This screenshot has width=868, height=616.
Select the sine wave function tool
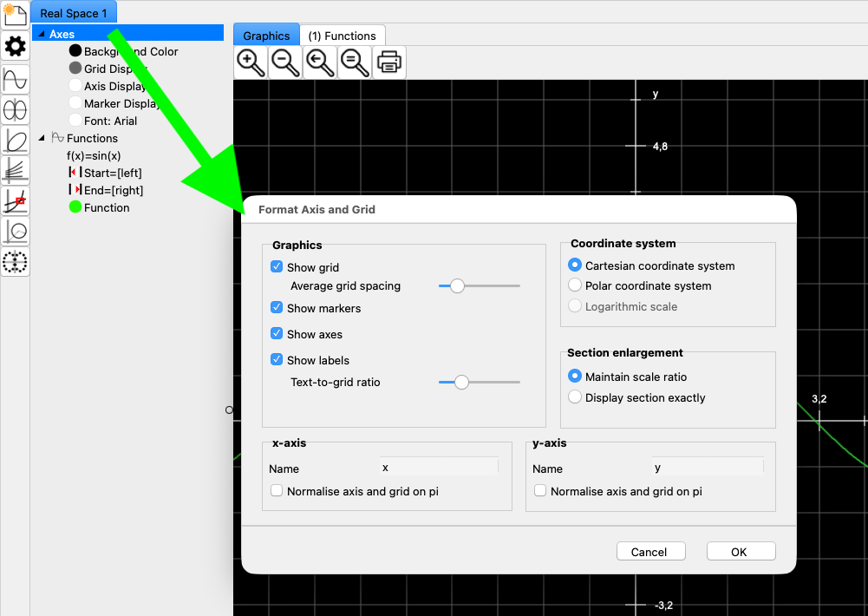point(16,80)
